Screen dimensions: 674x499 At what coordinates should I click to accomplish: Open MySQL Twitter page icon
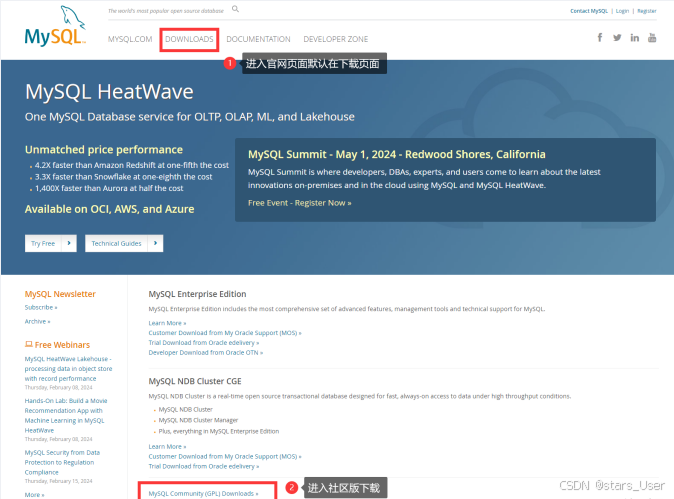point(617,38)
